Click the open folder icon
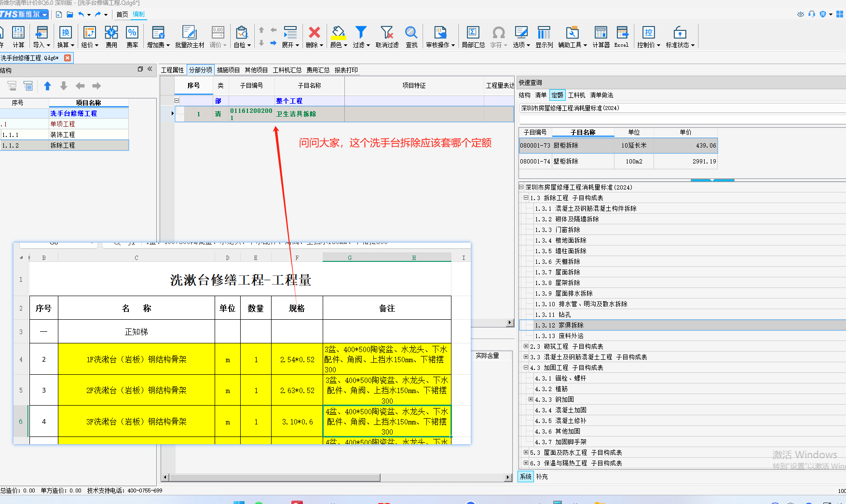 [70, 14]
